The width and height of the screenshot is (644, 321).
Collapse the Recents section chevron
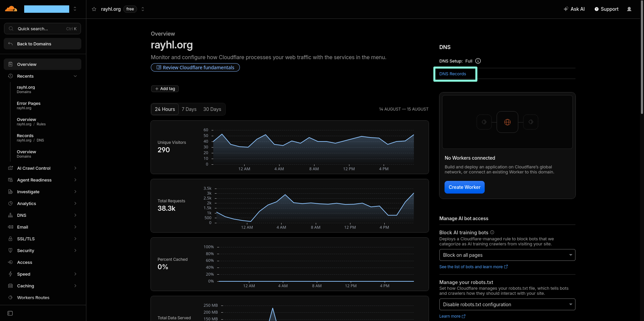tap(75, 76)
